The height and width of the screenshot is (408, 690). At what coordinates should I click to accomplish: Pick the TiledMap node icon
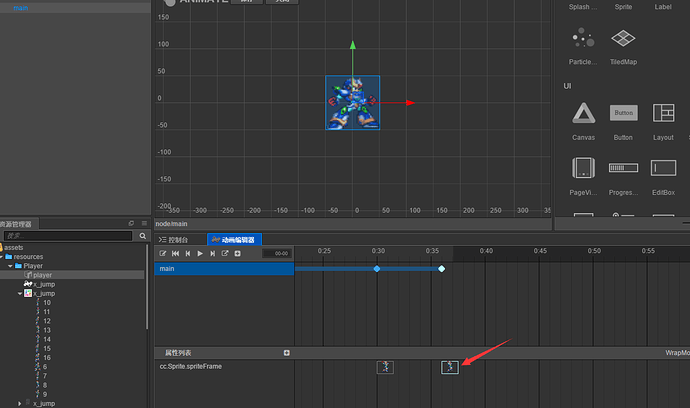pyautogui.click(x=623, y=38)
